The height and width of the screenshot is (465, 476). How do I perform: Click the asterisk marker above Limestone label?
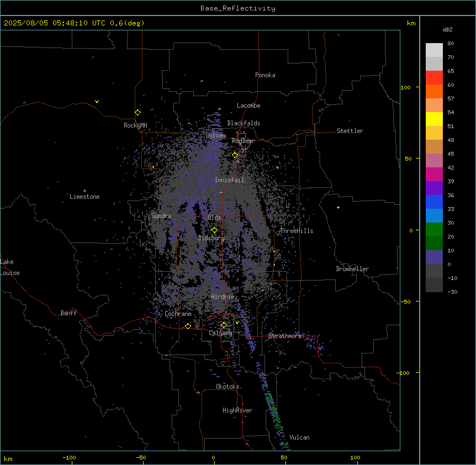click(x=84, y=191)
